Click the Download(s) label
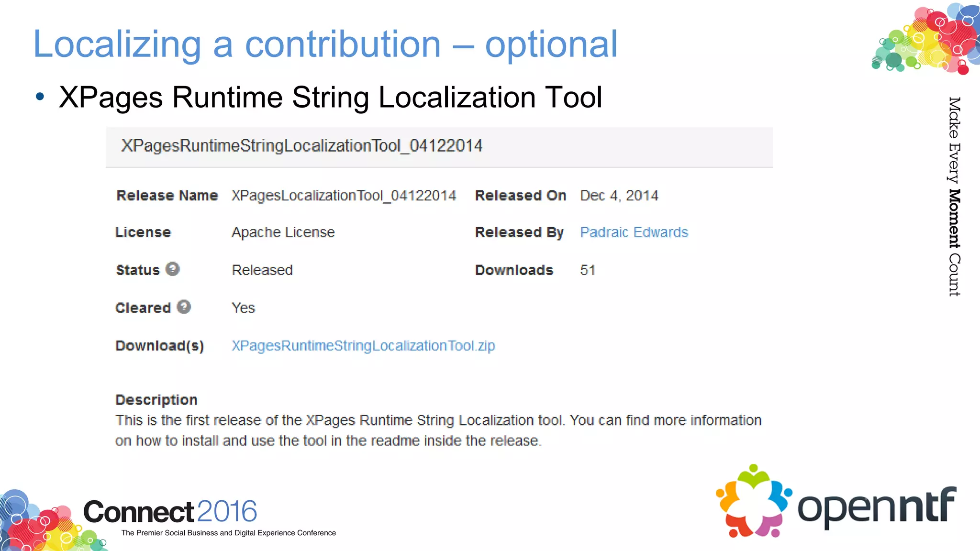 [160, 346]
